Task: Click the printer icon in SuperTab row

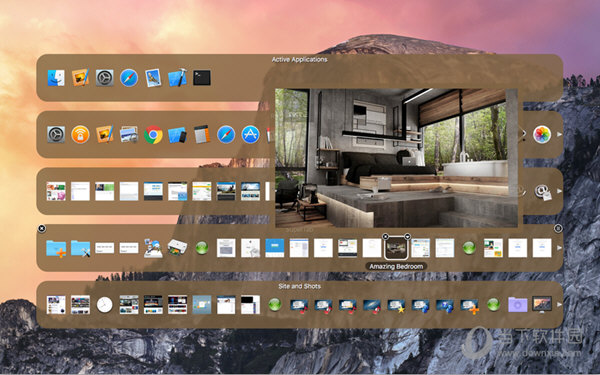Action: tap(177, 248)
